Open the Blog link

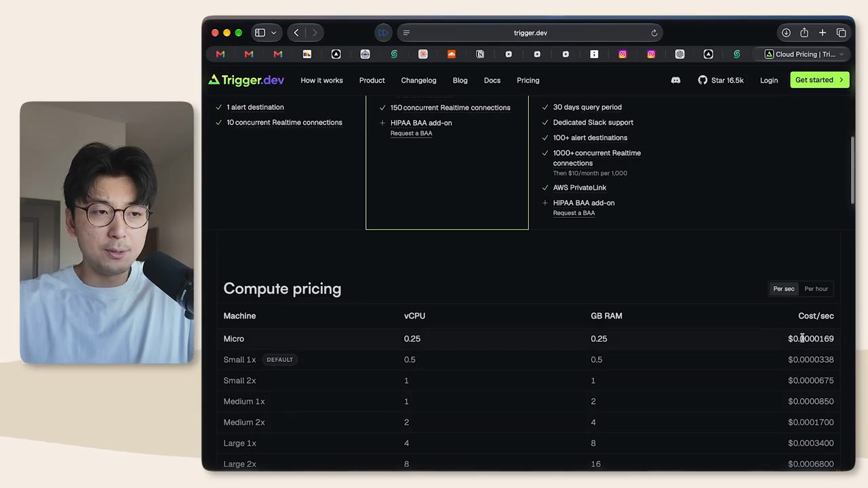tap(460, 80)
